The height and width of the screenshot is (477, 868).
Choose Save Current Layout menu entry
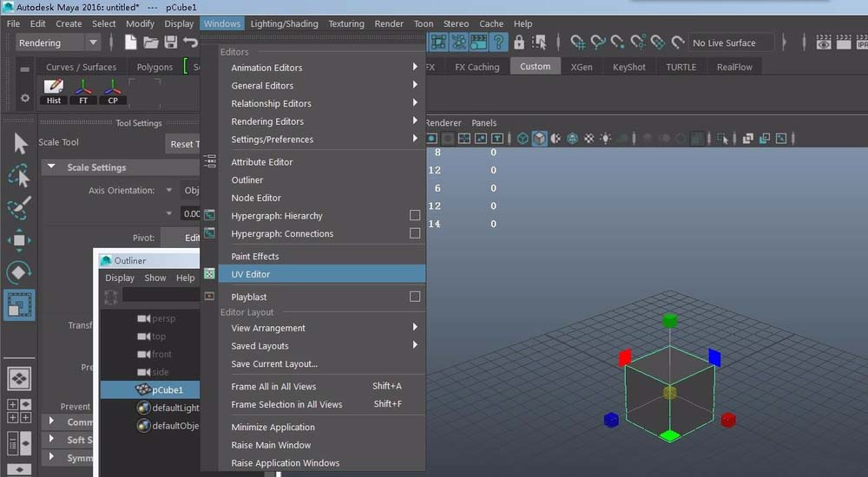[x=274, y=364]
